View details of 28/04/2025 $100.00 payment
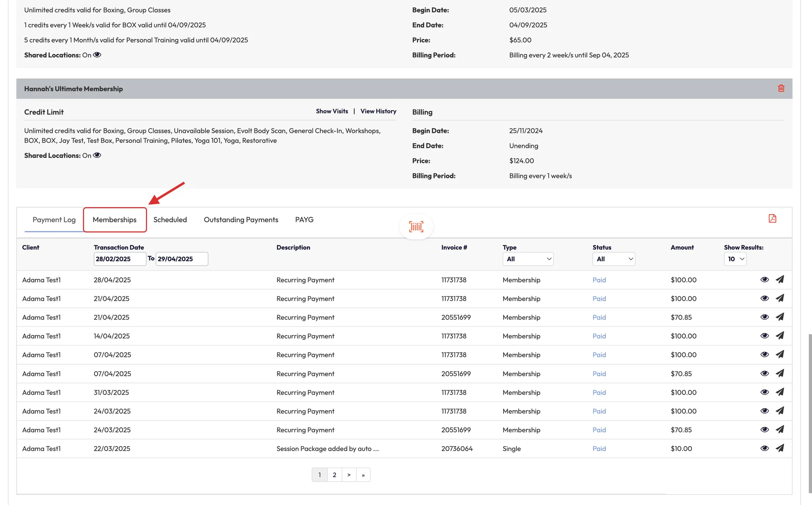The width and height of the screenshot is (812, 505). (x=764, y=280)
